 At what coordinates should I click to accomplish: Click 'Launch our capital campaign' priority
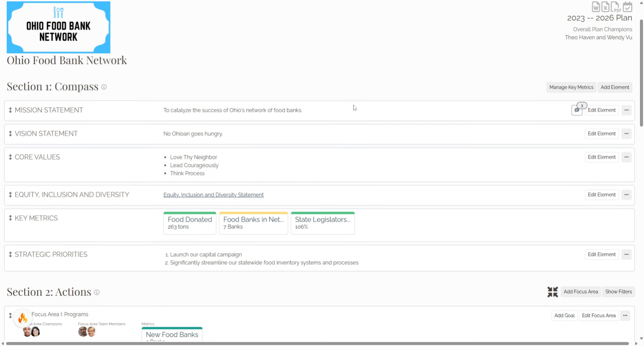(x=206, y=254)
